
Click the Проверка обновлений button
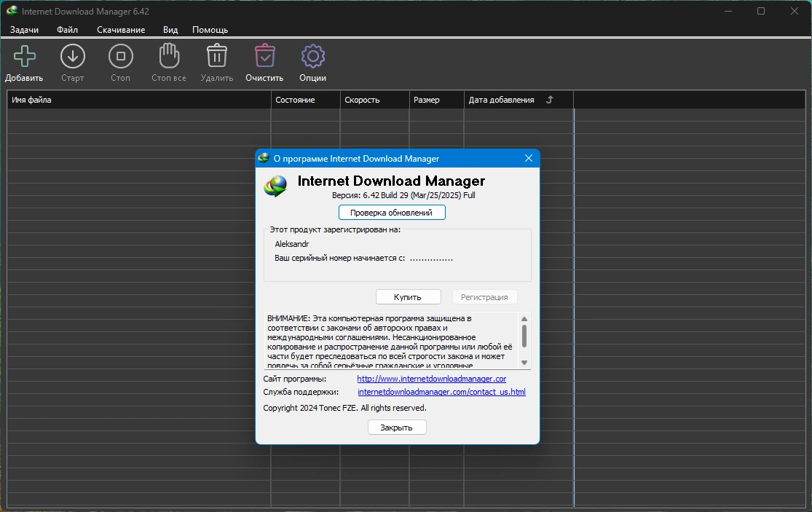[392, 212]
